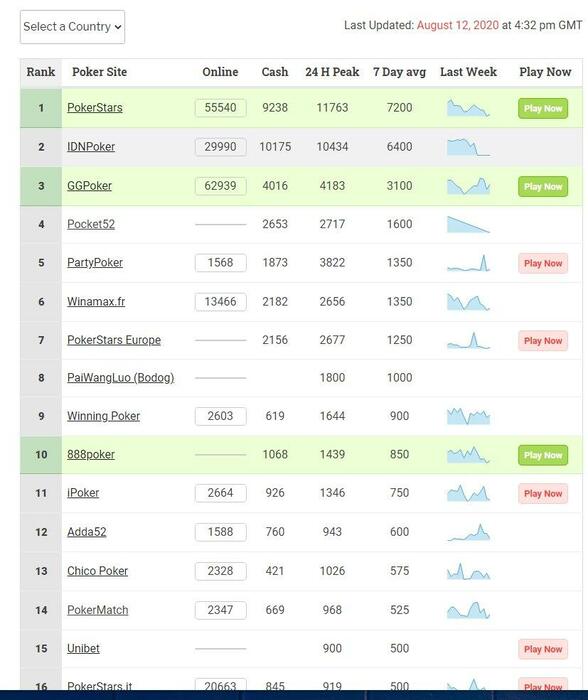Click the IDNPoker last week chart
The image size is (588, 700).
tap(468, 147)
